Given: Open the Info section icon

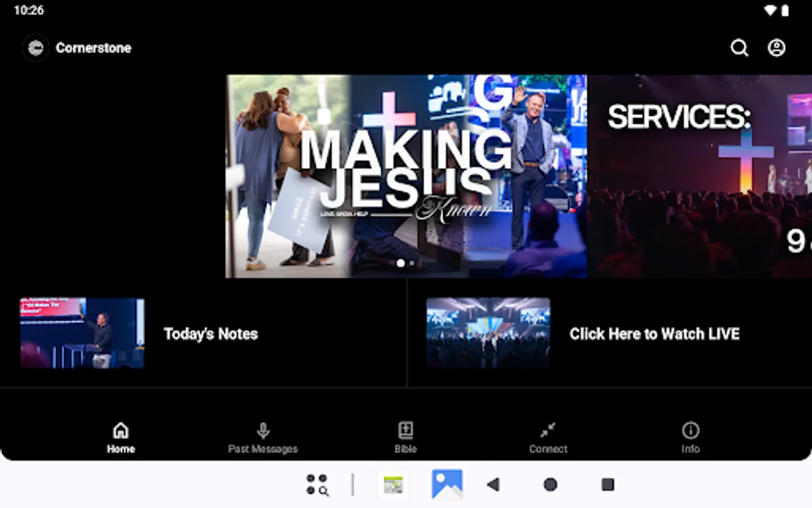Looking at the screenshot, I should click(x=691, y=430).
